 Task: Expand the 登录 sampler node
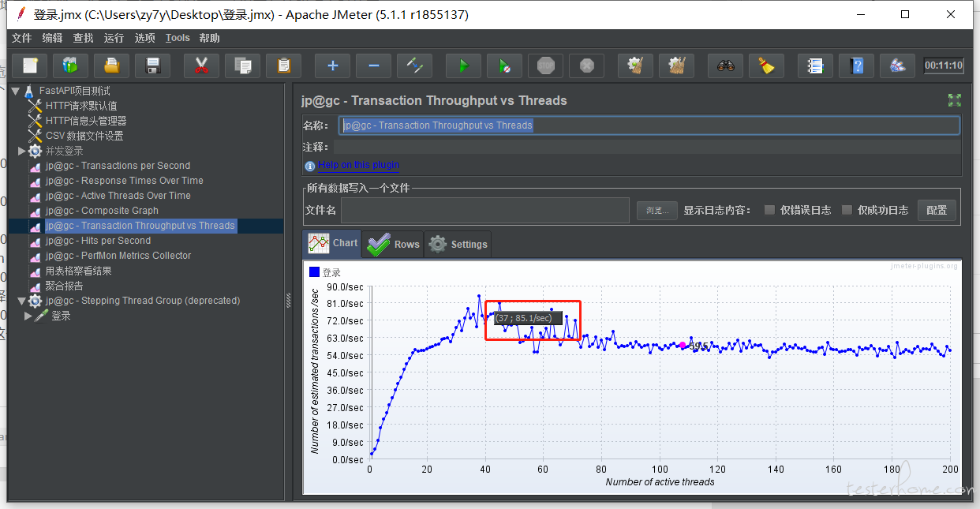(28, 316)
